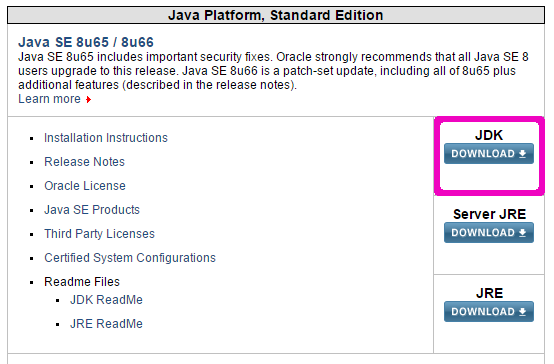Image resolution: width=554 pixels, height=364 pixels.
Task: Open Java SE Products link
Action: point(92,210)
